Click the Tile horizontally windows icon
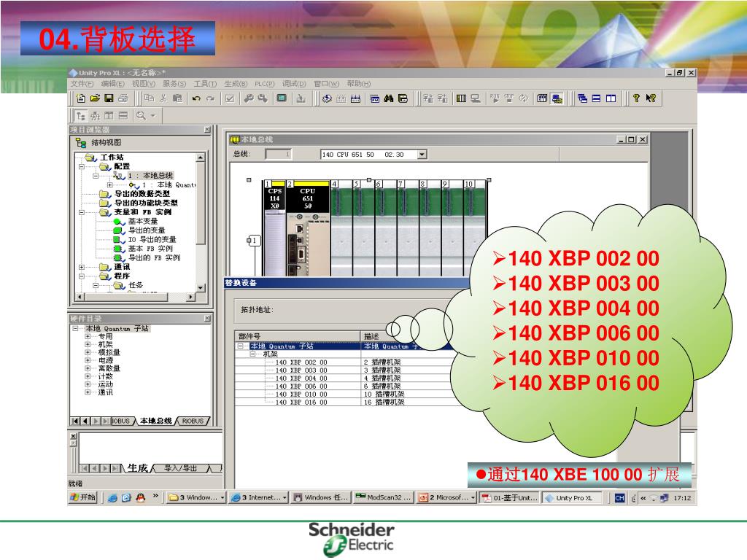 coord(596,98)
